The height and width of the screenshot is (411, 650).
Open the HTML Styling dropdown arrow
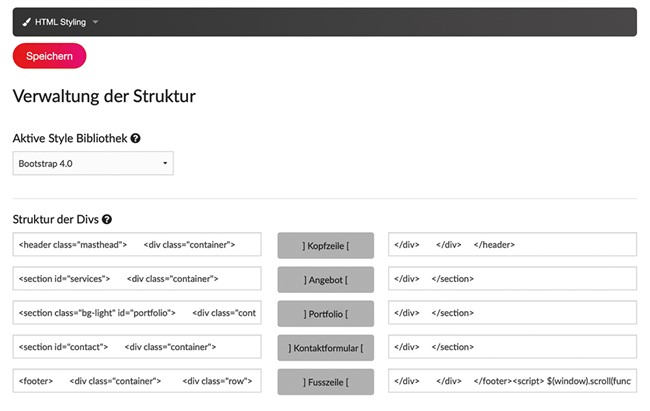[x=95, y=22]
